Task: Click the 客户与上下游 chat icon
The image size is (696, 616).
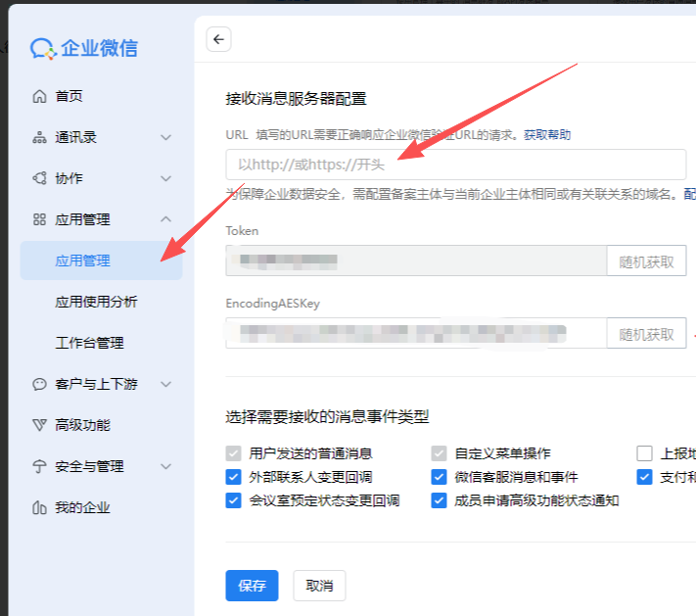Action: coord(39,384)
